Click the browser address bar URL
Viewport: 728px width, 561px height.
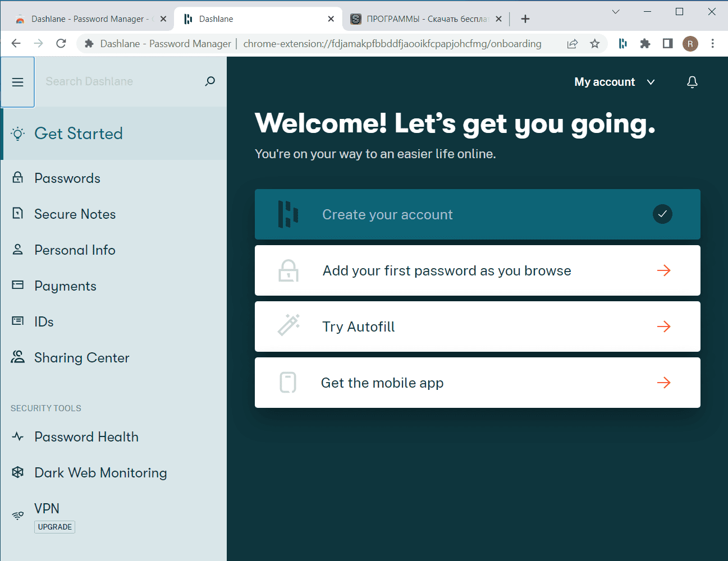[x=392, y=44]
